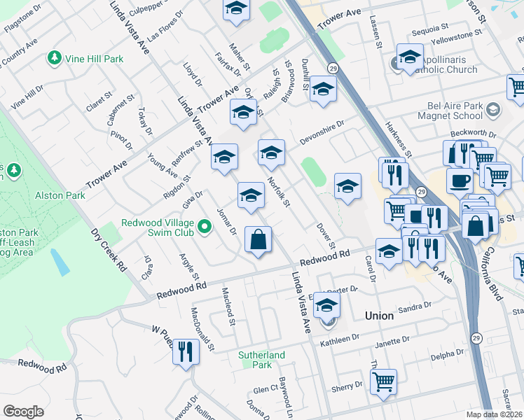Click the Vine Hill Park tree icon
This screenshot has width=524, height=420.
pyautogui.click(x=55, y=58)
